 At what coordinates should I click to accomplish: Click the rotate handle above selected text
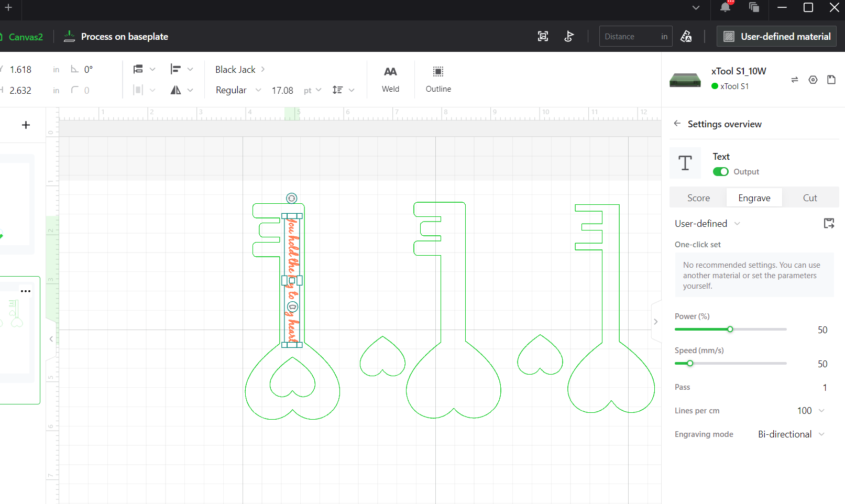click(292, 198)
